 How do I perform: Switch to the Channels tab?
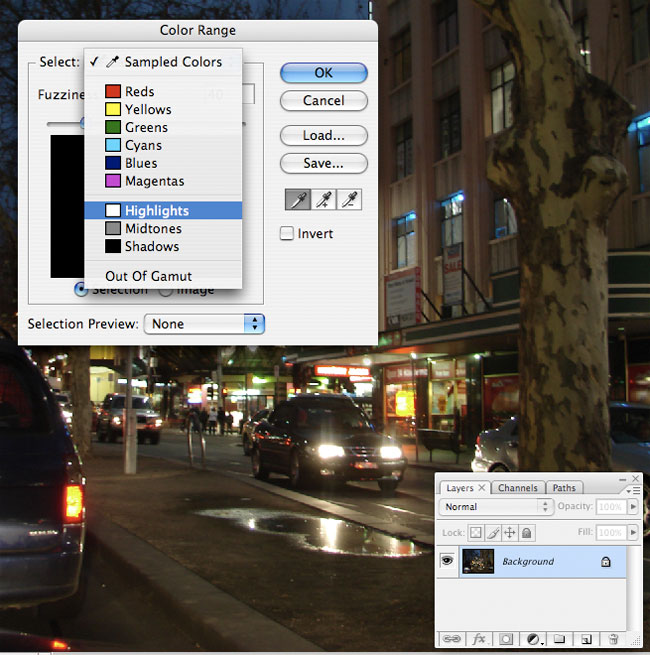point(518,488)
